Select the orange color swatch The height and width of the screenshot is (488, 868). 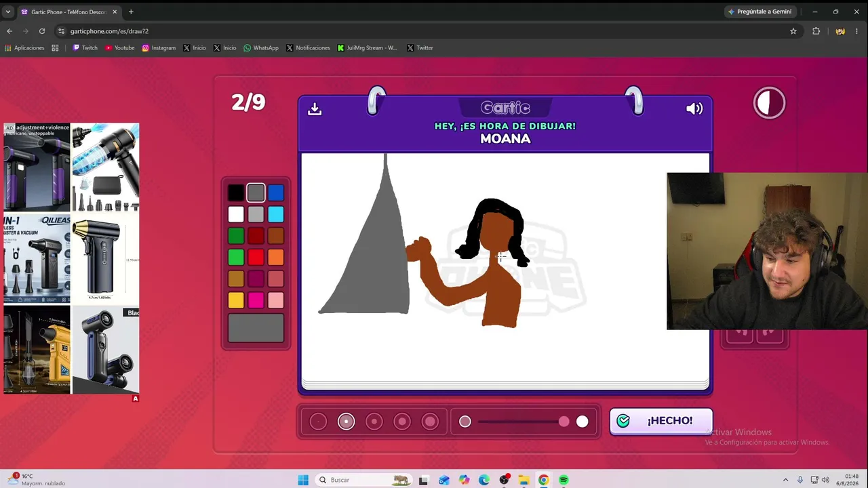(275, 258)
